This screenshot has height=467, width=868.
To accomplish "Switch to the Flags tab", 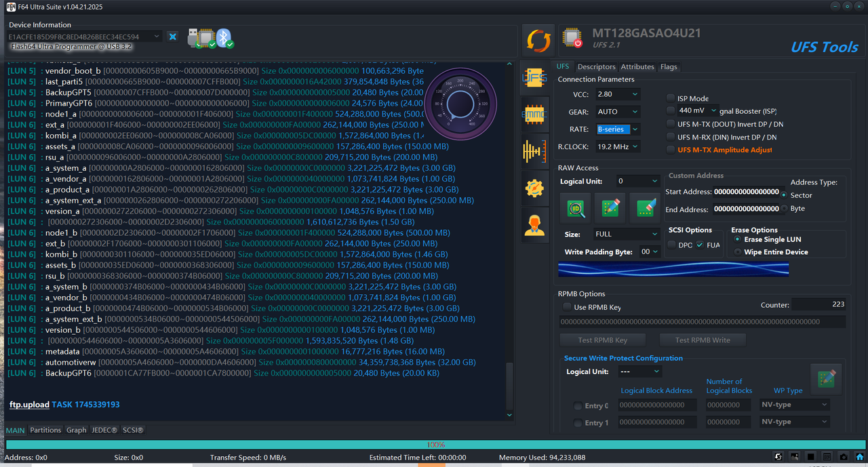I will pyautogui.click(x=669, y=67).
